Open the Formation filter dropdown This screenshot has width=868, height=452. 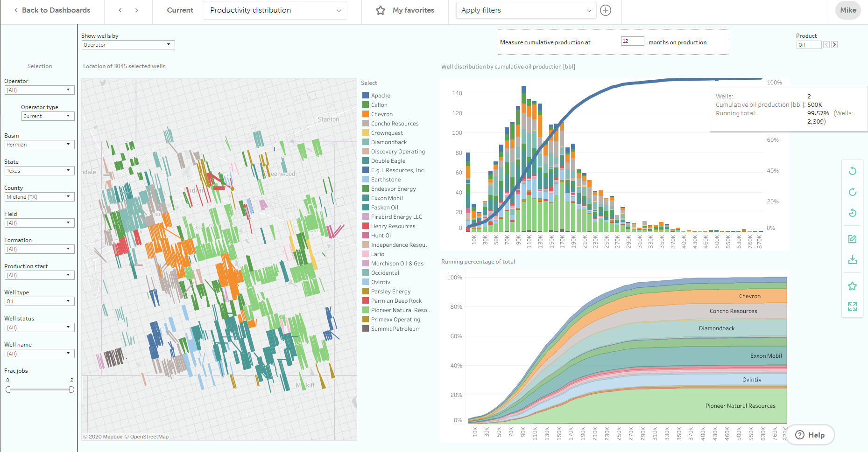point(39,249)
